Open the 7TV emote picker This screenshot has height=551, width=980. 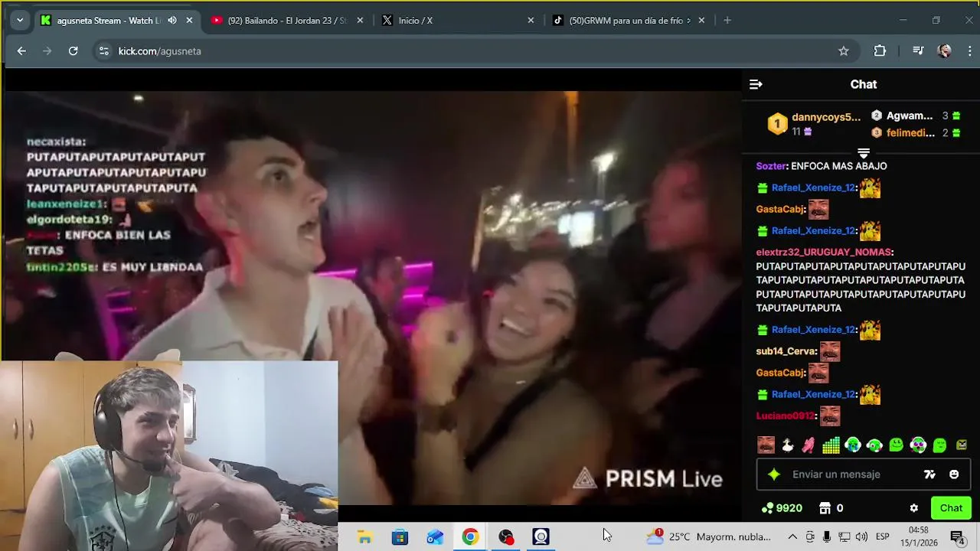click(929, 474)
